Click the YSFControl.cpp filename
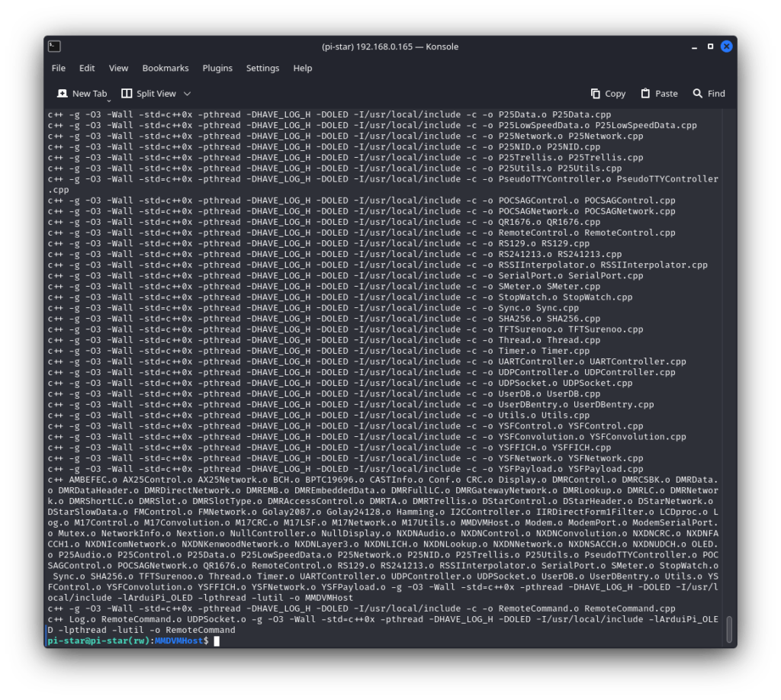781x700 pixels. click(606, 426)
